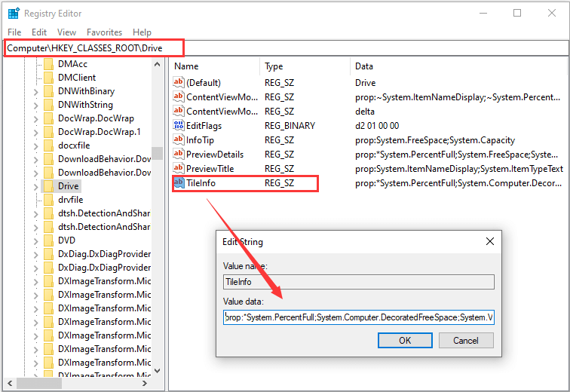Screen dimensions: 570x392
Task: Open the Edit menu
Action: tap(39, 32)
